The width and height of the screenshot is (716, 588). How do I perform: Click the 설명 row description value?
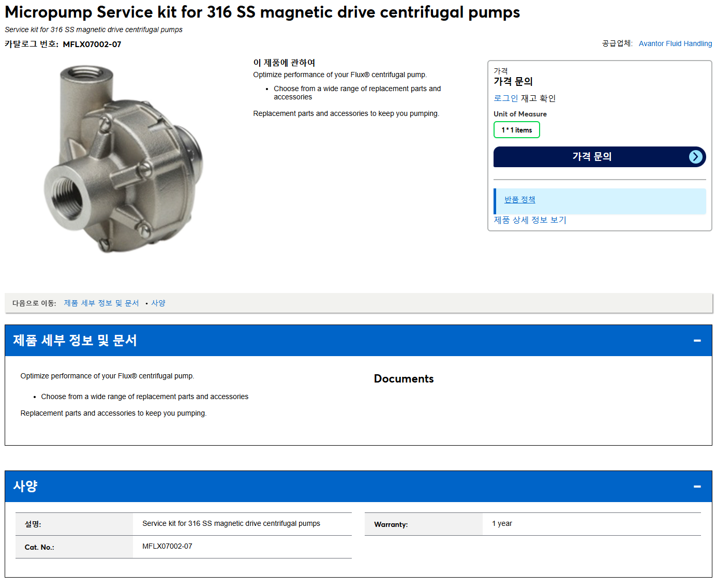coord(231,524)
